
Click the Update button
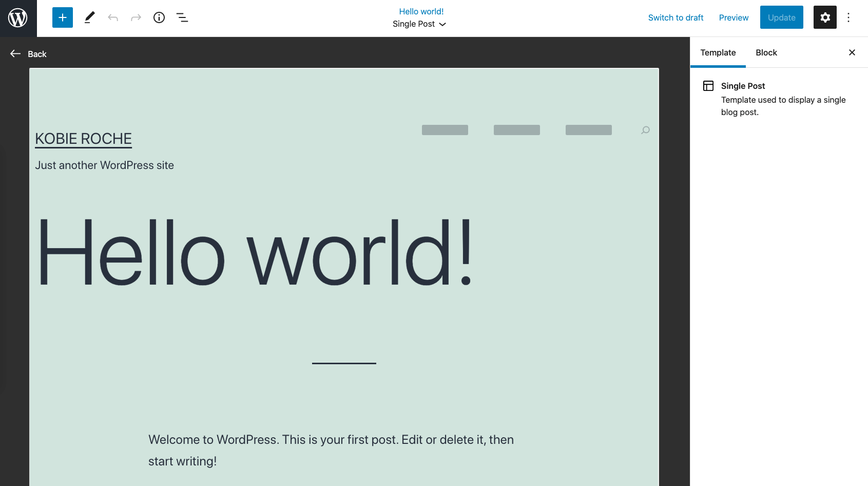[782, 17]
